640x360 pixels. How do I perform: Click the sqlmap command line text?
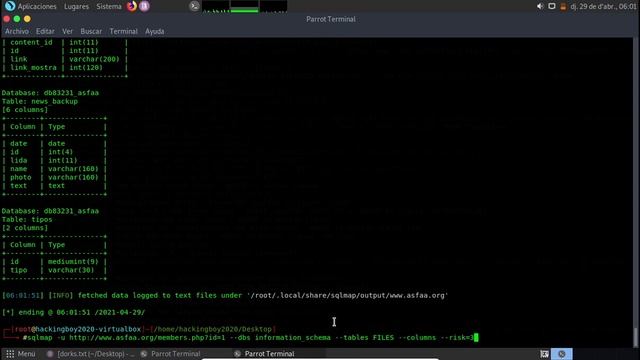(x=248, y=338)
